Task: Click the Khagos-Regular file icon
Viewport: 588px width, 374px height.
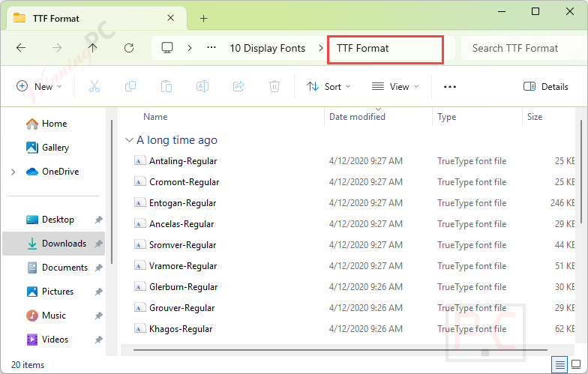Action: pyautogui.click(x=139, y=328)
